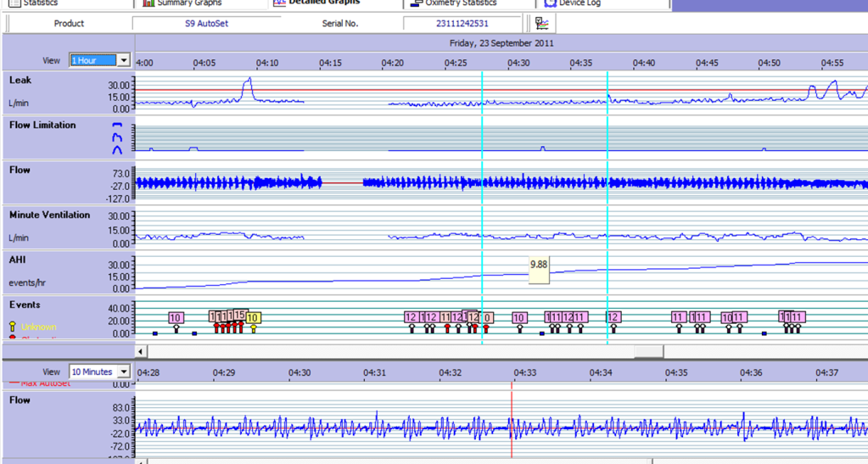Click the middle flow limitation shape icon

(x=117, y=137)
